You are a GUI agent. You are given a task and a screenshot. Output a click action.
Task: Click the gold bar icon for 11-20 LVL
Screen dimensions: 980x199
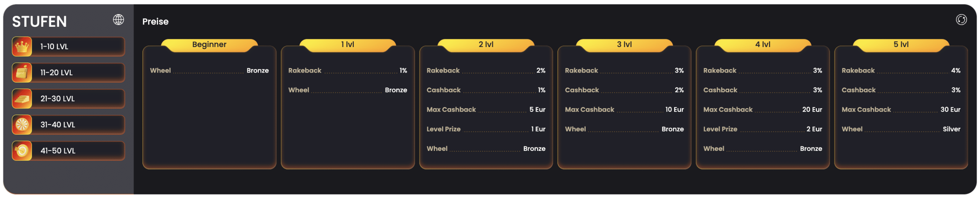[22, 73]
